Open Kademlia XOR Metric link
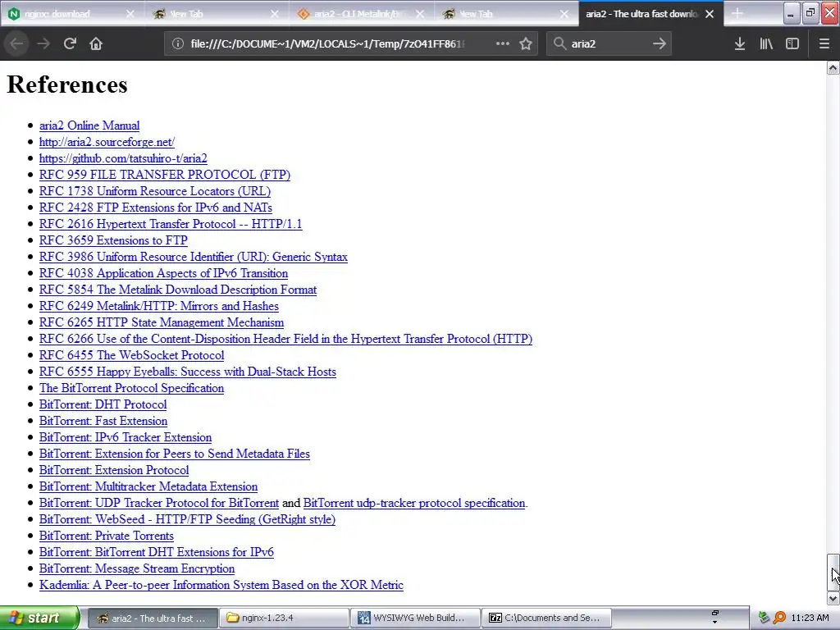 (x=221, y=585)
